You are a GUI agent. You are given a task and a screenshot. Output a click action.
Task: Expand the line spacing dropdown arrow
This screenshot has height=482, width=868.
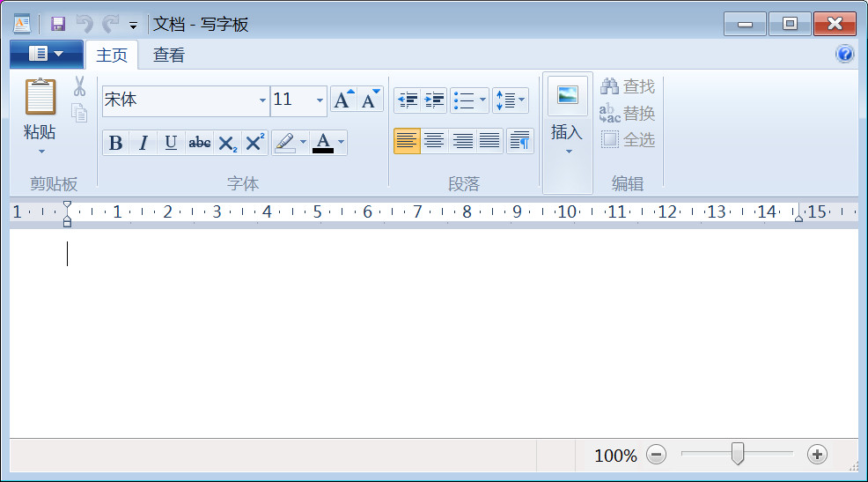point(522,100)
